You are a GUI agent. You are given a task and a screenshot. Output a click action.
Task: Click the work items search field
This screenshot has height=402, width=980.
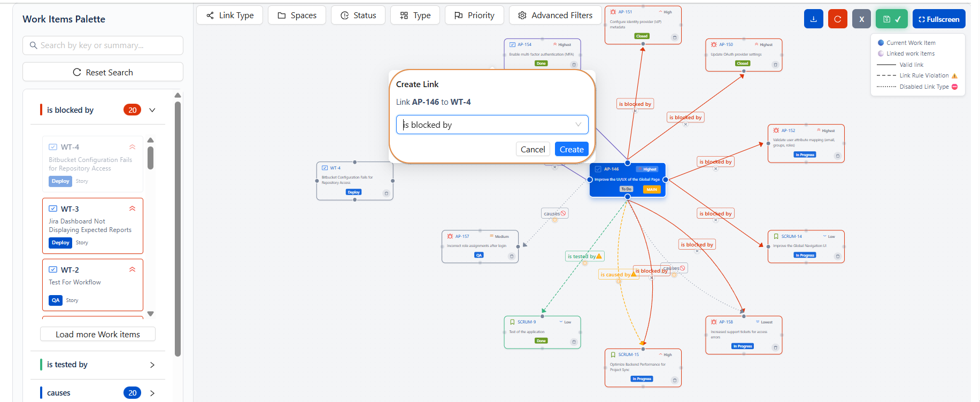(x=103, y=45)
